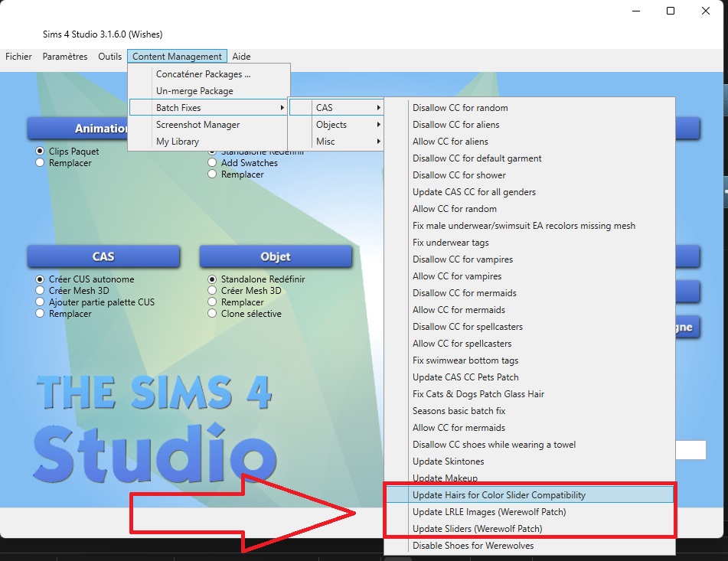The width and height of the screenshot is (728, 561).
Task: Expand the Batch Fixes submenu
Action: point(209,108)
